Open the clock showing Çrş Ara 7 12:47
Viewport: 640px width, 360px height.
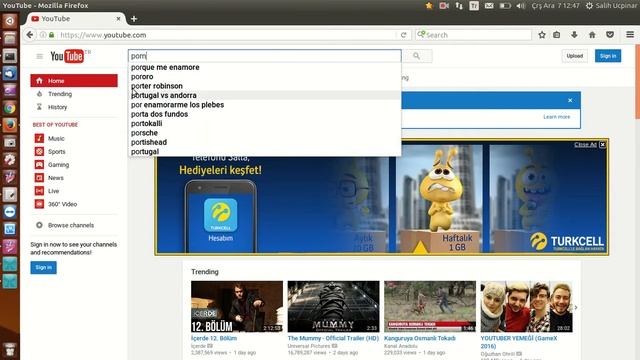coord(556,6)
